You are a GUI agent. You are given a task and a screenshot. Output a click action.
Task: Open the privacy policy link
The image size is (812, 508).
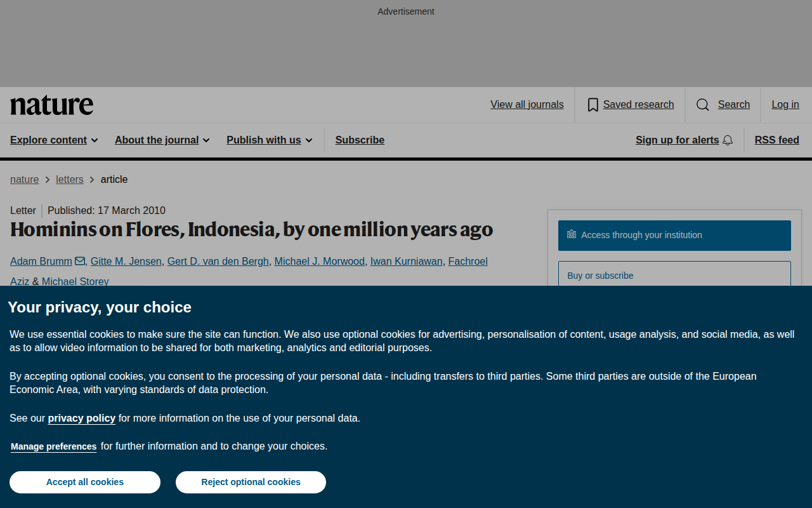tap(82, 418)
